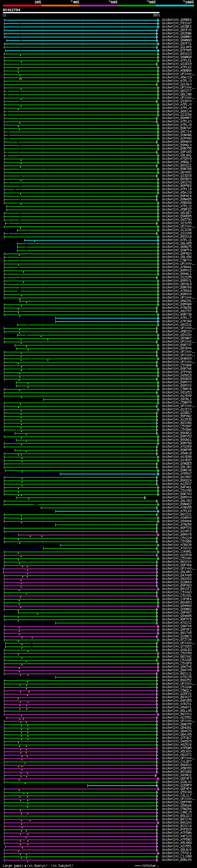Select UniRef100_A5BNM4 label
The image size is (197, 868).
coord(176,71)
